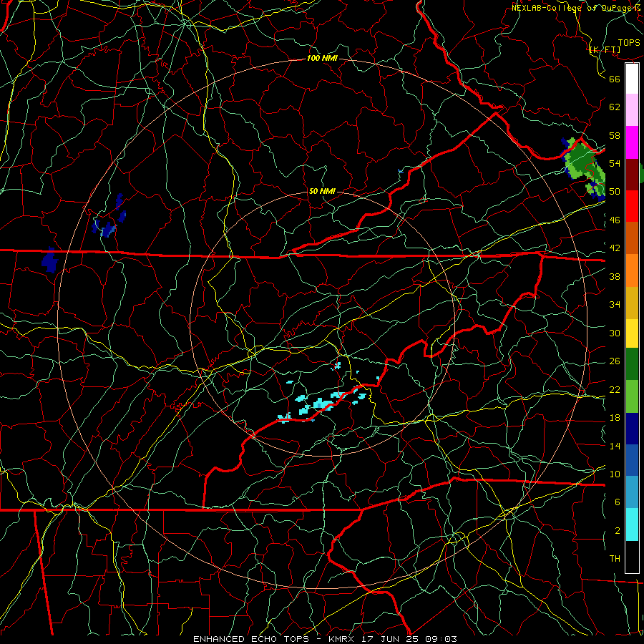Click the TOPS legend title

[629, 43]
